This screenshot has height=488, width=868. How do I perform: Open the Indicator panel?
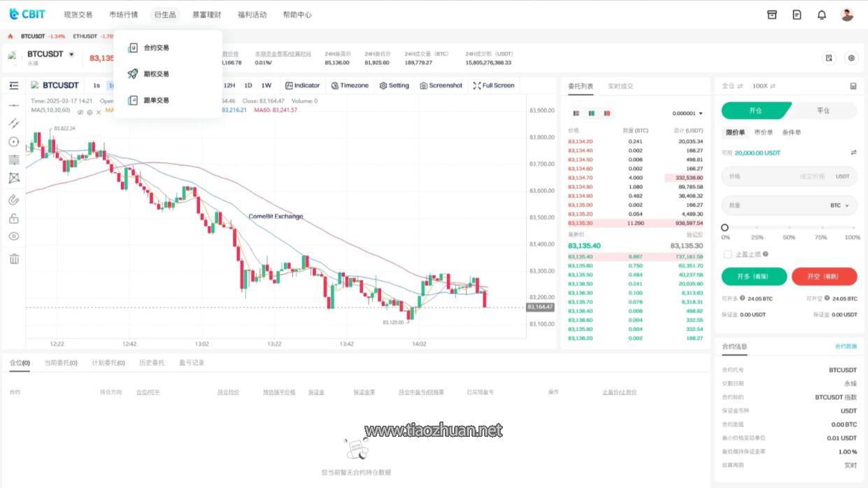(x=302, y=85)
